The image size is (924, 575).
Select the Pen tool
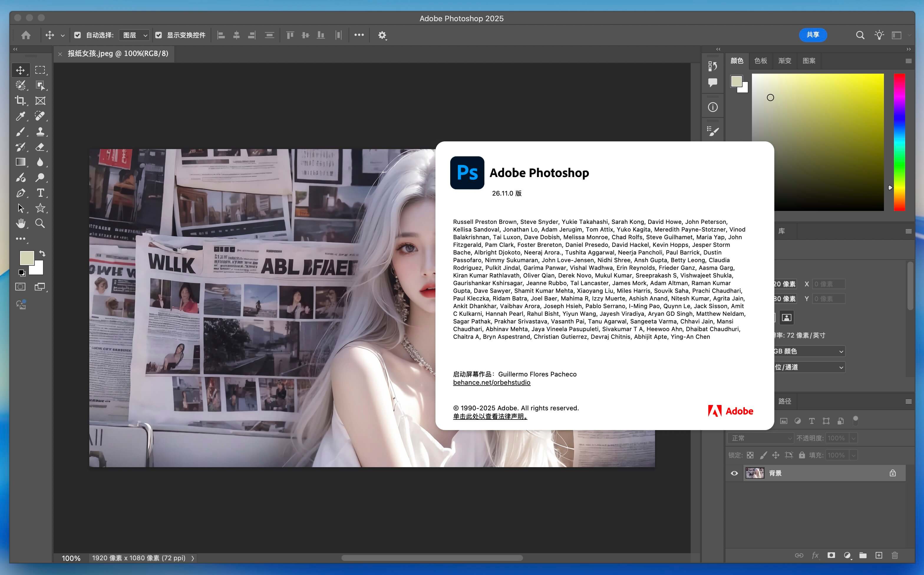(x=20, y=193)
